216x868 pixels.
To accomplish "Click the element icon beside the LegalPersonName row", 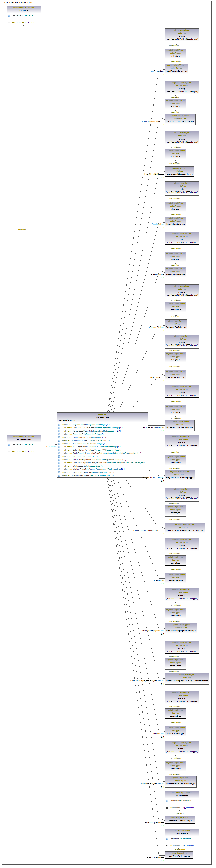I will (59, 425).
